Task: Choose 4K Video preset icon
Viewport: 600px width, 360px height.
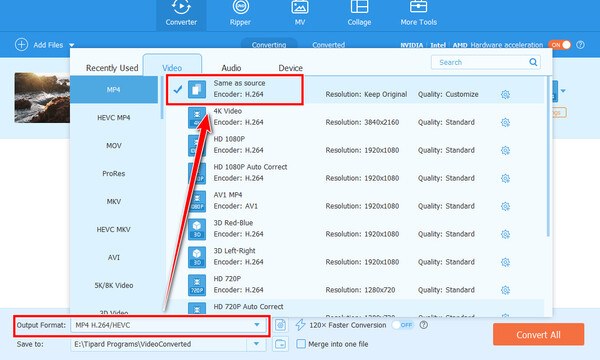Action: point(197,117)
